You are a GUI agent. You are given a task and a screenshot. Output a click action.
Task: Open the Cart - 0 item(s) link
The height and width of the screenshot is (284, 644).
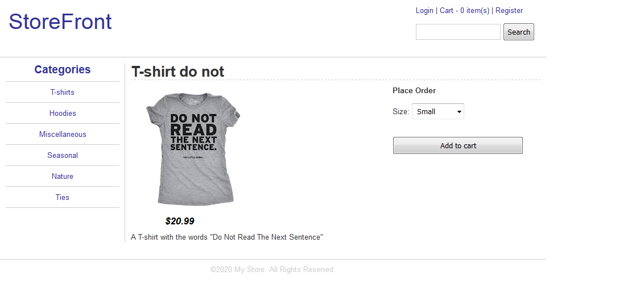465,11
